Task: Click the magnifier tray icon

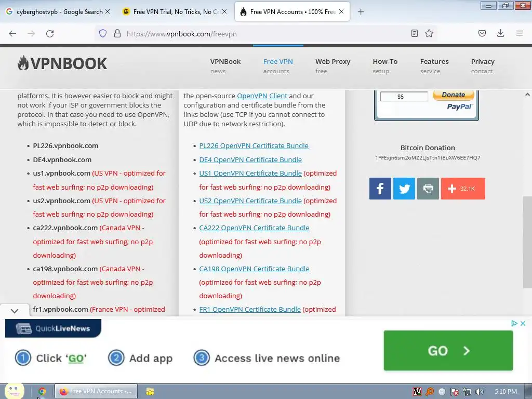Action: 430,392
